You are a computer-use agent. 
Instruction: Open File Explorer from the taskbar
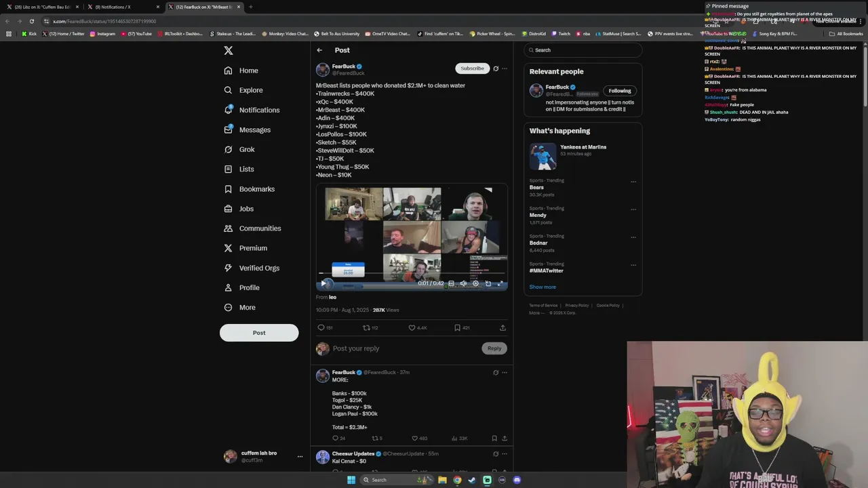(442, 480)
